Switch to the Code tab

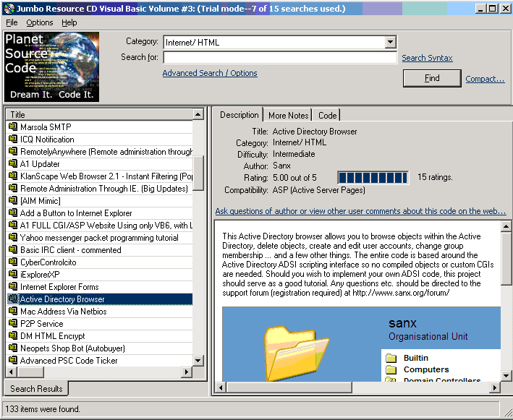(x=327, y=116)
